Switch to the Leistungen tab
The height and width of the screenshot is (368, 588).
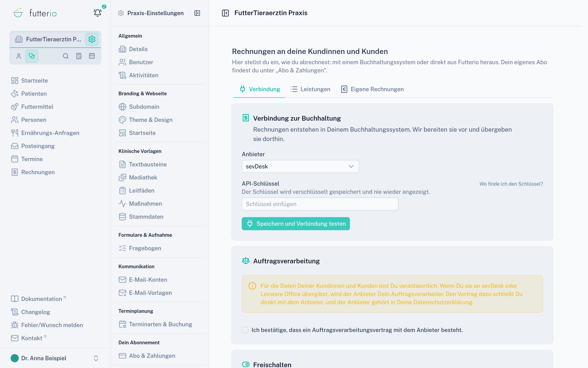click(310, 89)
